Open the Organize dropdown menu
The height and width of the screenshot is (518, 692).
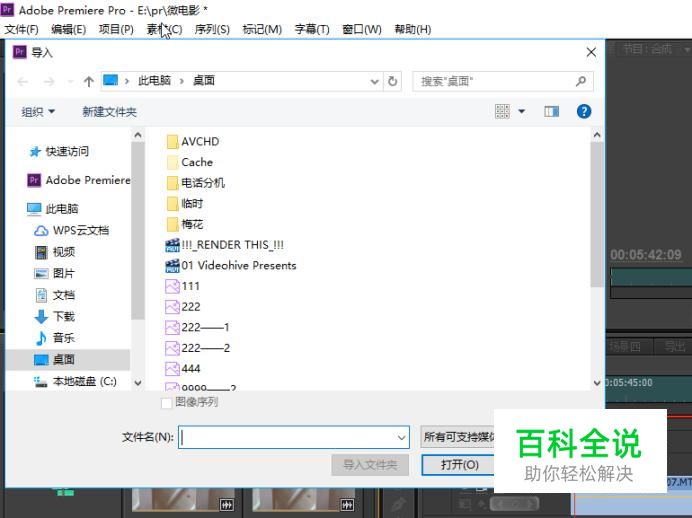pyautogui.click(x=38, y=112)
